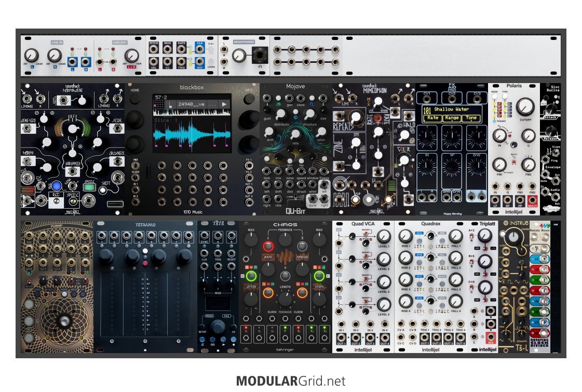Click the play arrow in blackbox display
Image resolution: width=582 pixels, height=392 pixels.
coord(224,104)
